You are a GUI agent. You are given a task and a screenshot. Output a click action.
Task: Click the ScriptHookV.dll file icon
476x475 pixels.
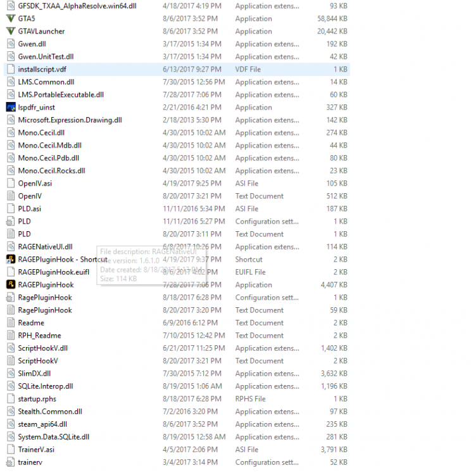[x=11, y=348]
